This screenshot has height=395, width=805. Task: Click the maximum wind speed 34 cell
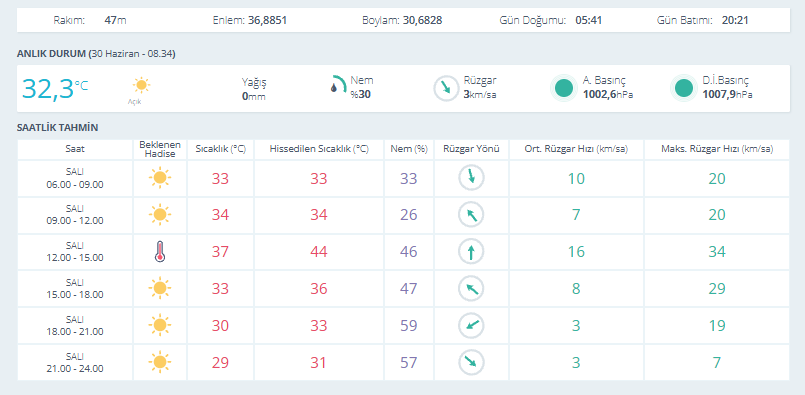pyautogui.click(x=717, y=252)
